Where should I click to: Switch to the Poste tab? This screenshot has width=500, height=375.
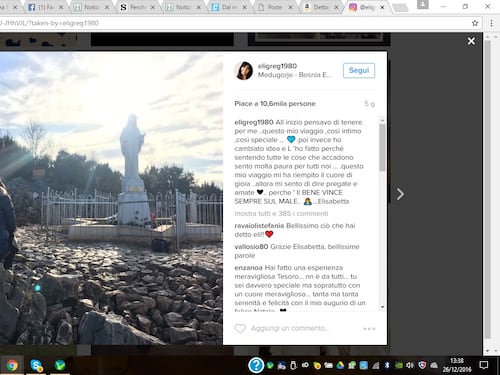(274, 7)
